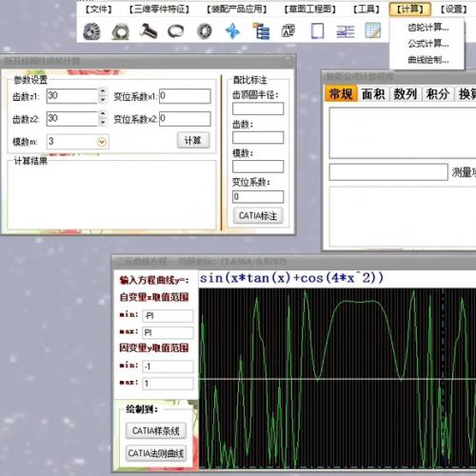Open the 【三维零件特征】 menu
476x476 pixels.
pyautogui.click(x=159, y=10)
